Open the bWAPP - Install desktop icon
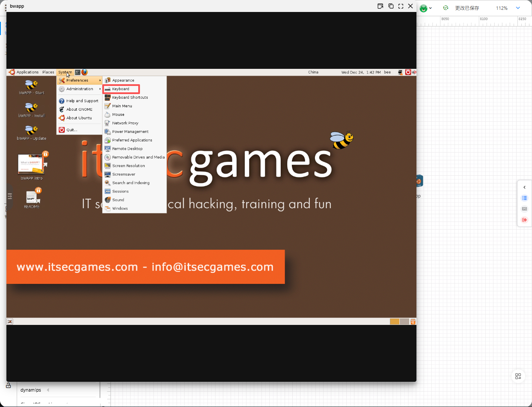Viewport: 532px width, 407px height. [x=31, y=110]
